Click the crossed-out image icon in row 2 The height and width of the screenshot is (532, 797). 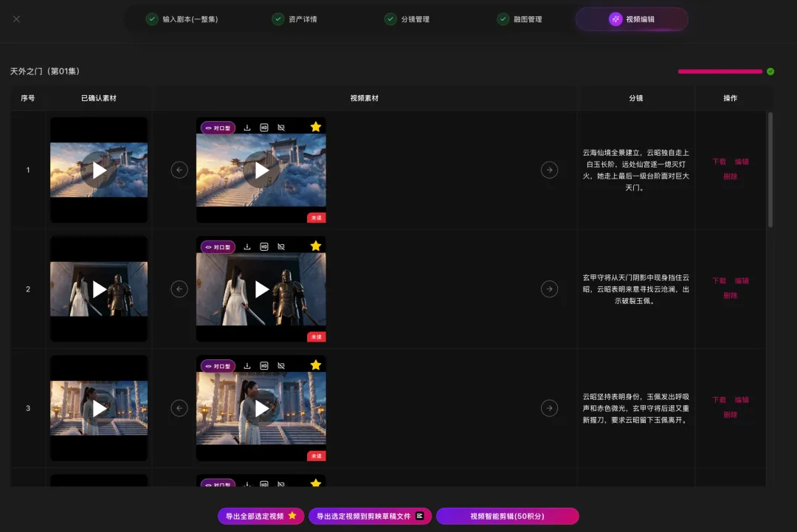coord(281,246)
